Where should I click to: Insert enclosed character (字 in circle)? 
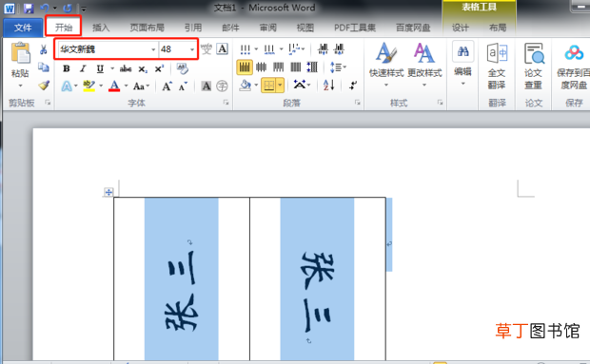click(222, 86)
